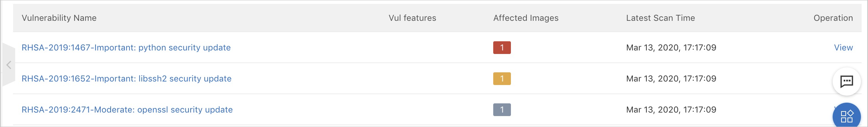
Task: Click the red affected images badge
Action: (x=502, y=48)
